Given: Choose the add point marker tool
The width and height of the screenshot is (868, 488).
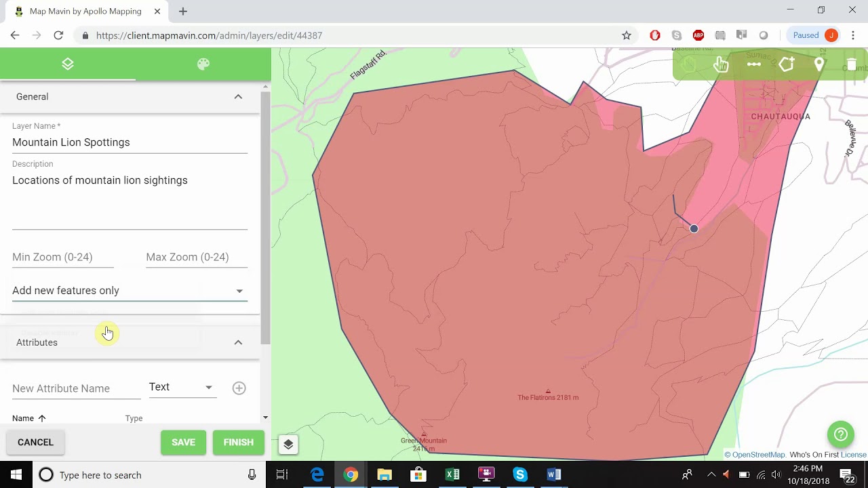Looking at the screenshot, I should point(819,64).
